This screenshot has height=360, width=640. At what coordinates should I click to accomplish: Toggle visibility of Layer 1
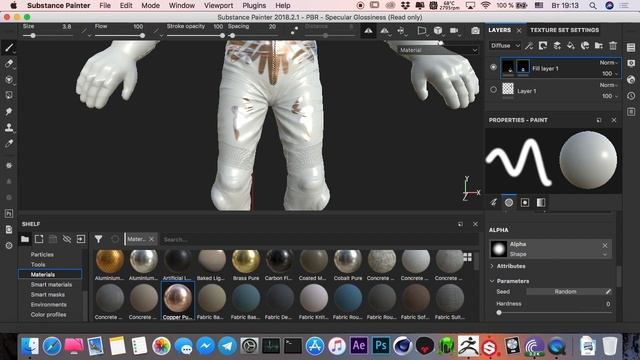coord(493,89)
